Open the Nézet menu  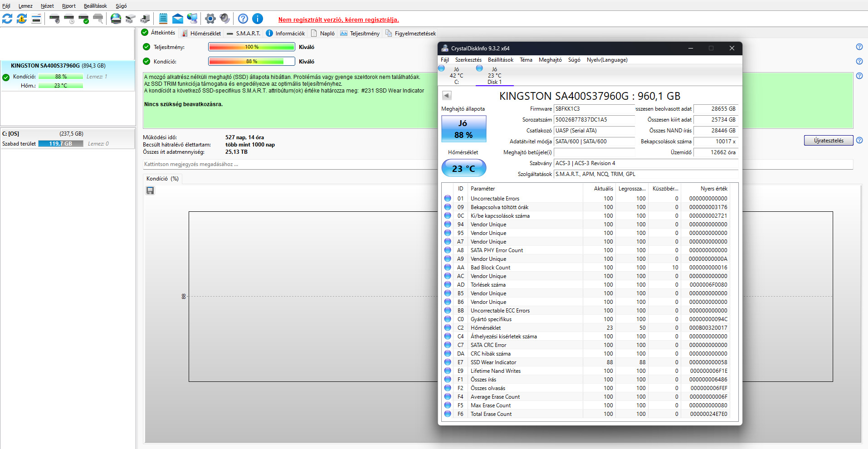tap(47, 6)
